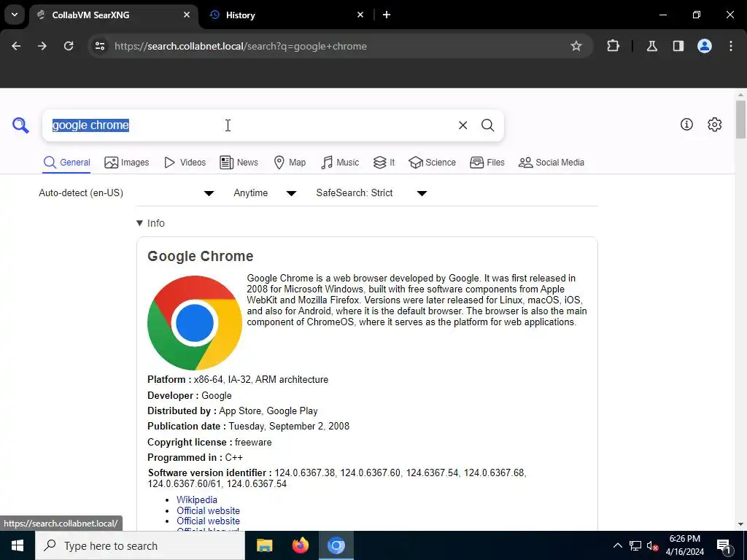Click the Chrome taskbar icon

(336, 545)
